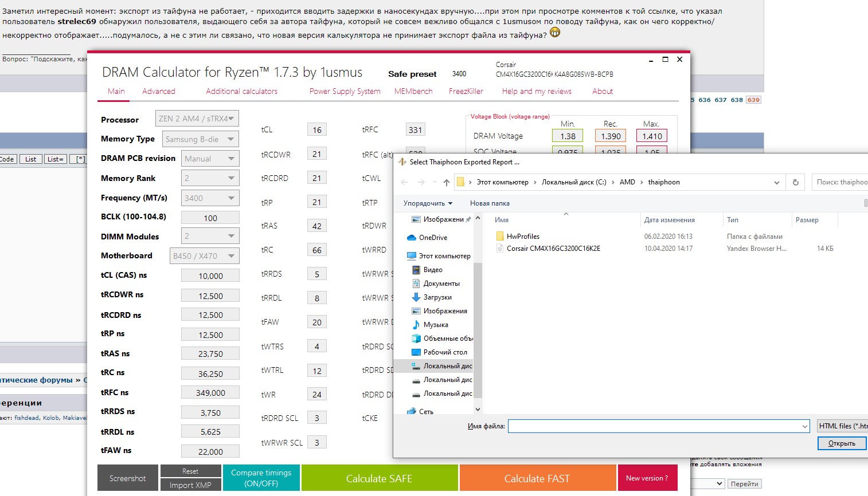The image size is (868, 496).
Task: Open the Additional calculators tab
Action: [x=242, y=91]
